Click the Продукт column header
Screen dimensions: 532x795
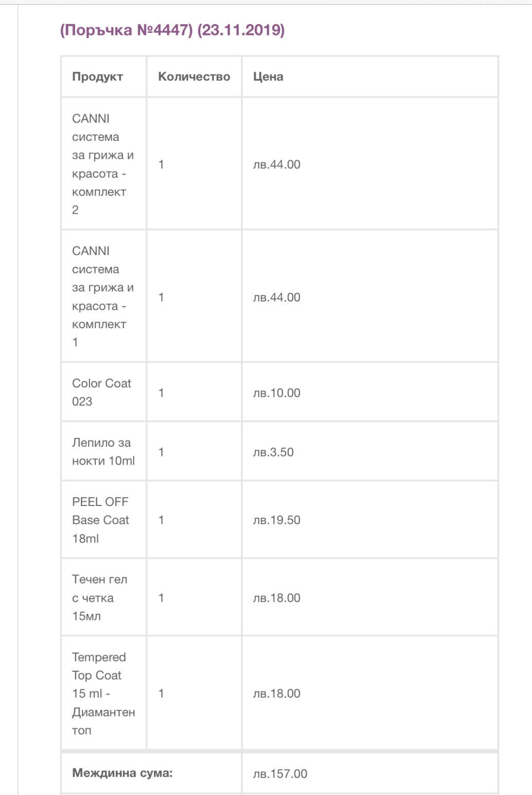click(97, 77)
